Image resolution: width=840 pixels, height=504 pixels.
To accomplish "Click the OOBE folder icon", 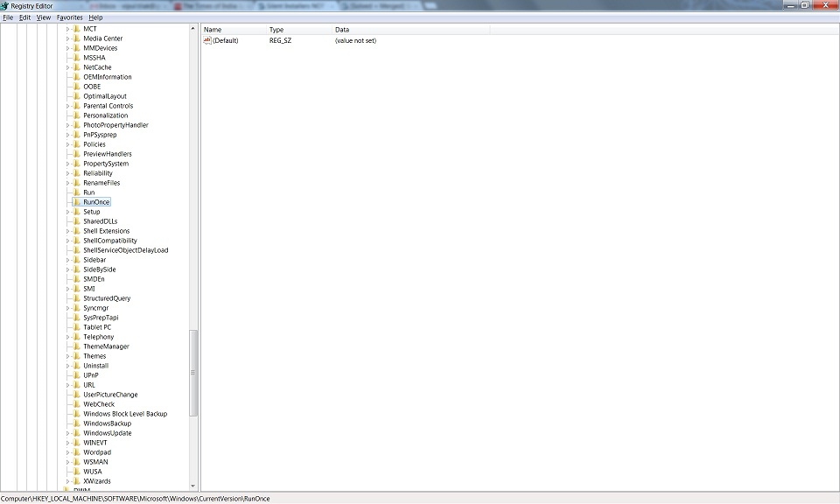I will tap(77, 87).
